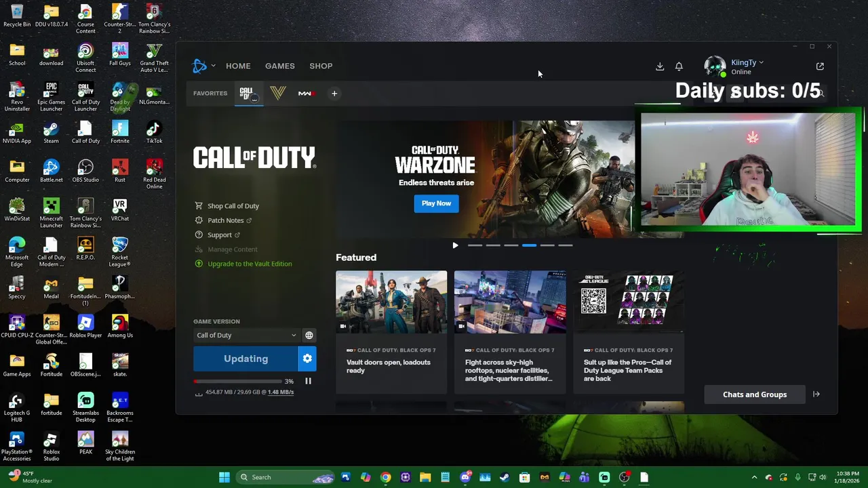The height and width of the screenshot is (488, 868).
Task: Open game options gear beside Updating
Action: coord(307,359)
